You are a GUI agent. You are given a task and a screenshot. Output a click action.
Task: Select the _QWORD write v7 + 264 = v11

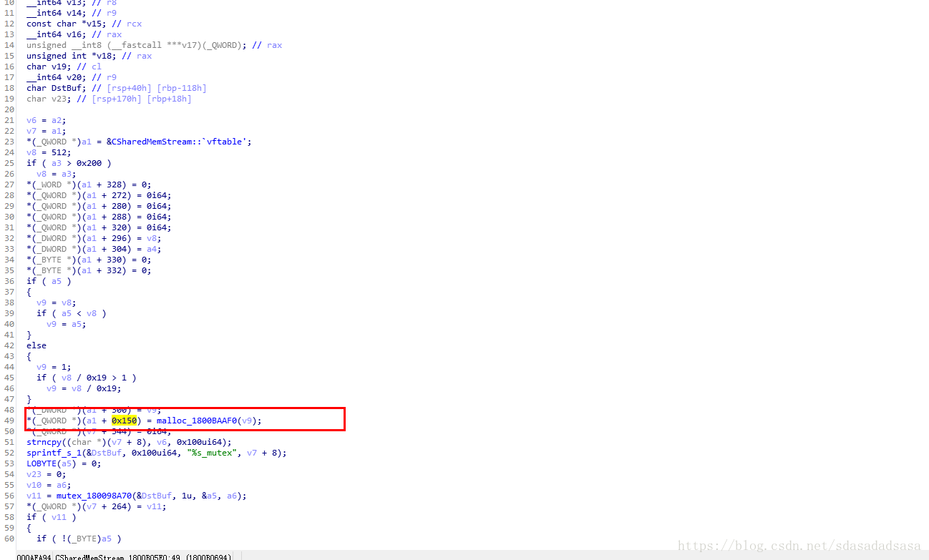tap(97, 506)
